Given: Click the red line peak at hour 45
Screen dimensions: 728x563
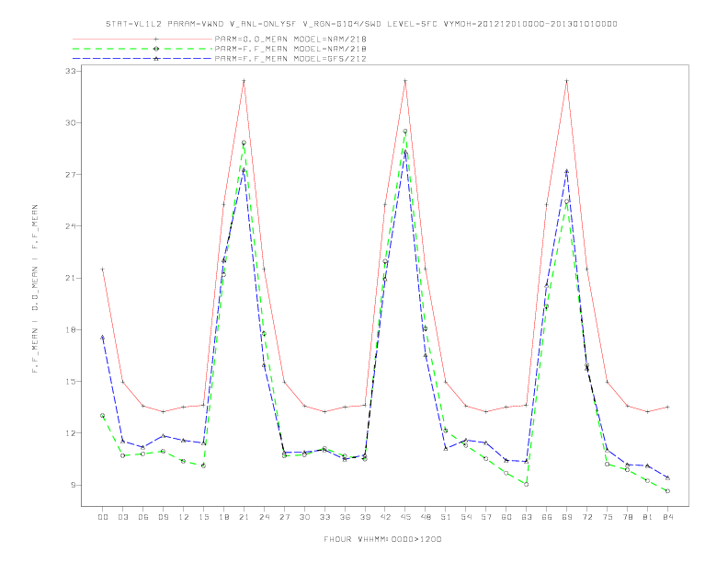Looking at the screenshot, I should pyautogui.click(x=405, y=81).
